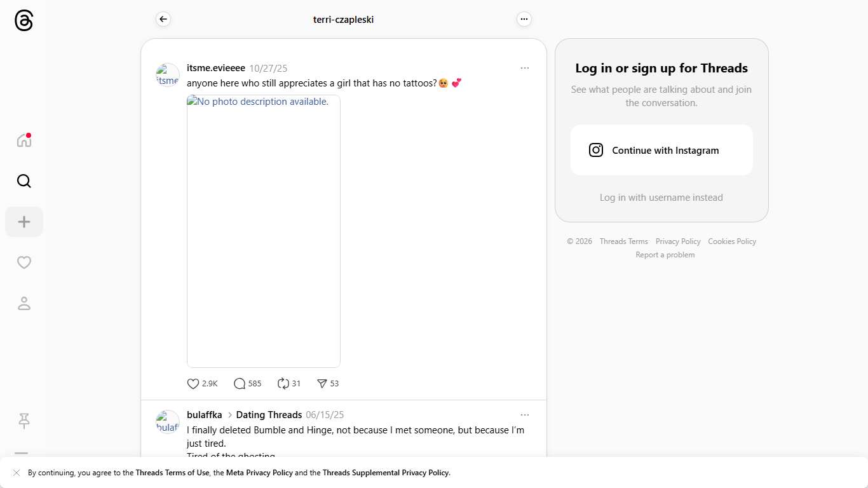Click the create new thread plus icon
Screen dimensions: 868x488
tap(24, 222)
